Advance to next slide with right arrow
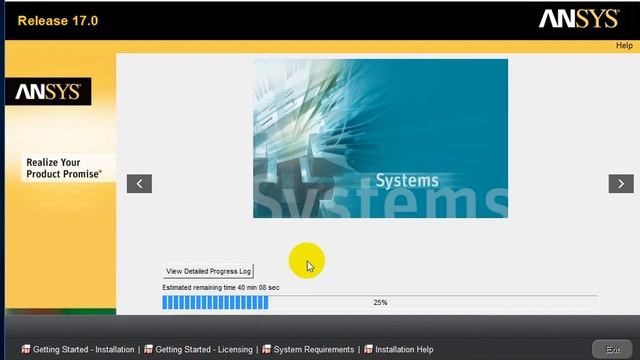This screenshot has width=640, height=360. tap(621, 184)
